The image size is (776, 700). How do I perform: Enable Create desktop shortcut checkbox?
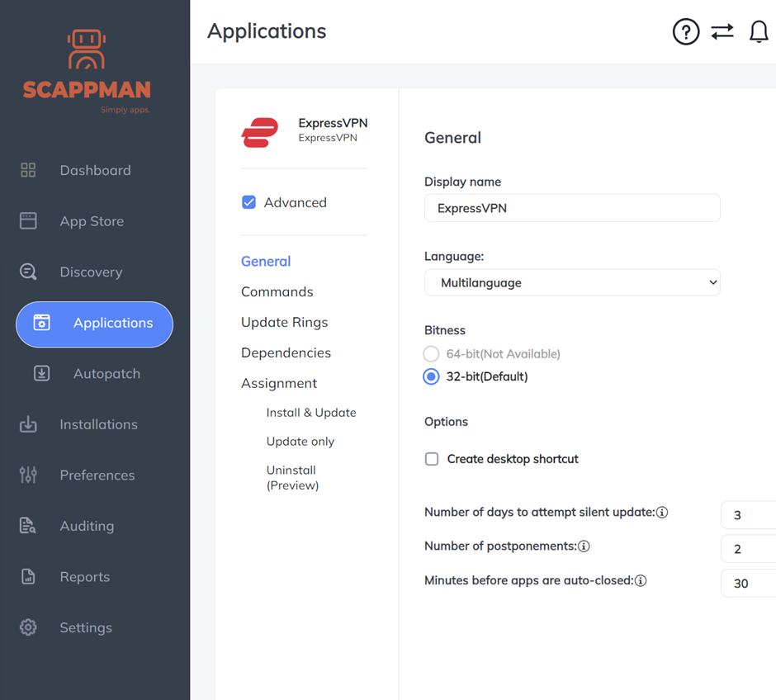click(x=432, y=459)
